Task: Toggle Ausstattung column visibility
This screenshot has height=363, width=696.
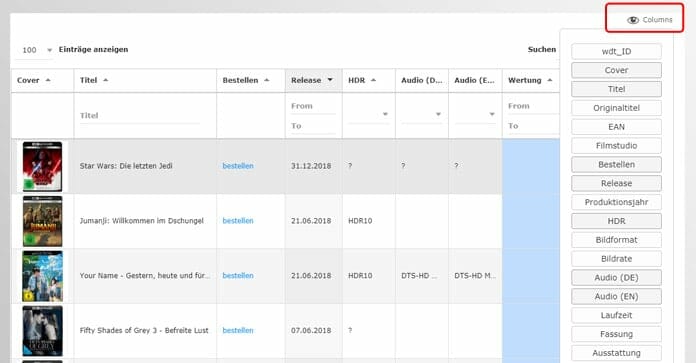Action: 616,353
